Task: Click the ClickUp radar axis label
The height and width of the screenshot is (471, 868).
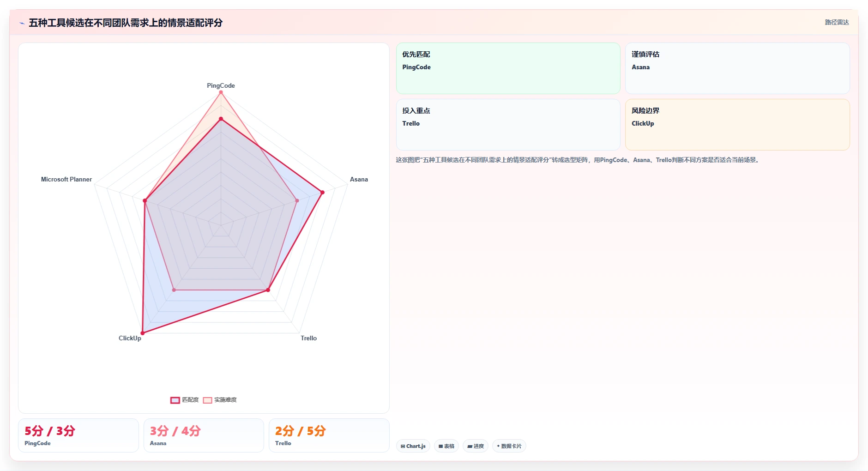Action: pos(130,338)
